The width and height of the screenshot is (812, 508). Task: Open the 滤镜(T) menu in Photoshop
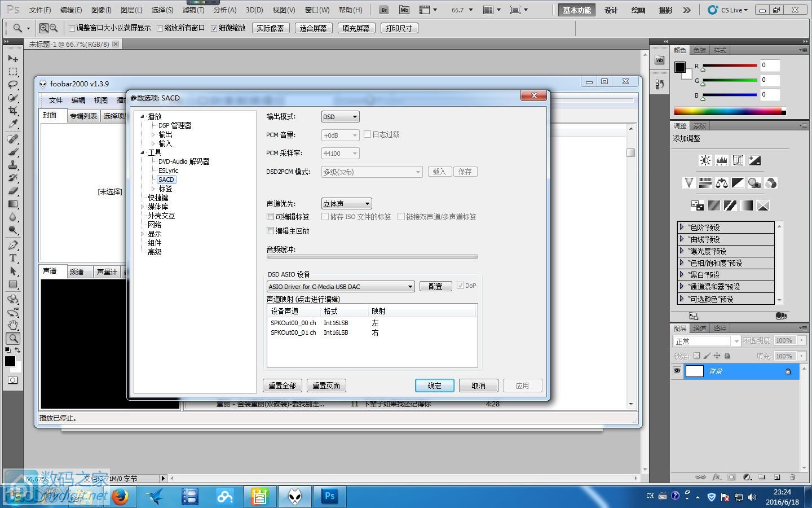coord(193,10)
